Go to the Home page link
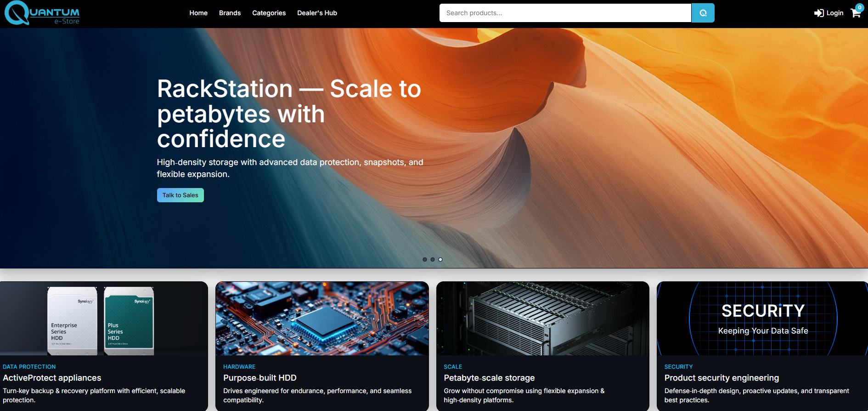 click(198, 13)
